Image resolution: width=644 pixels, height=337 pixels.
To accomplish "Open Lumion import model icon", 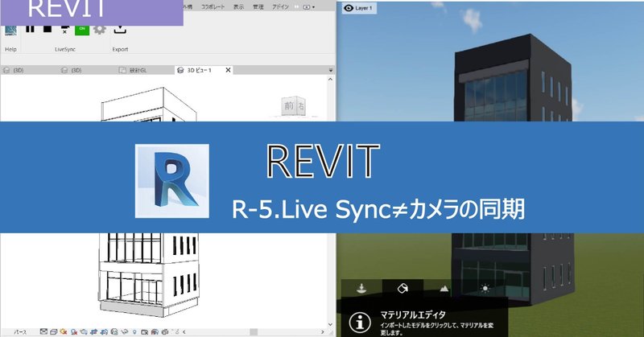I will 361,288.
